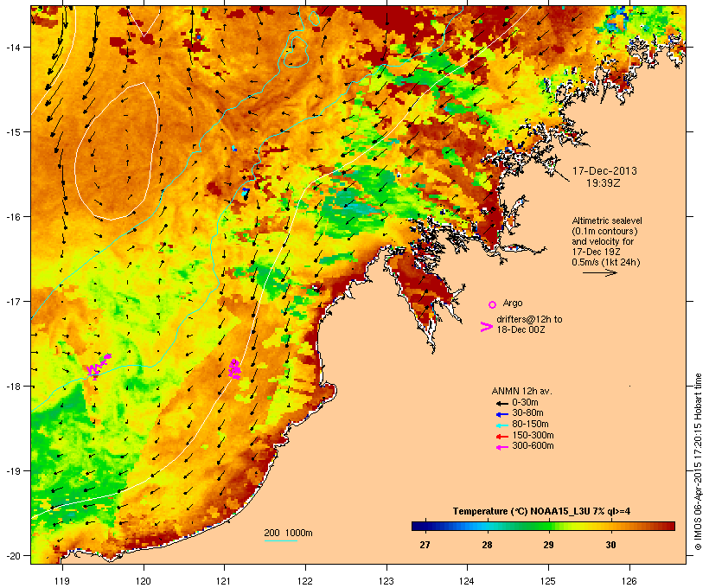Click the '300-600m' depth label
The image size is (709, 588).
click(533, 446)
